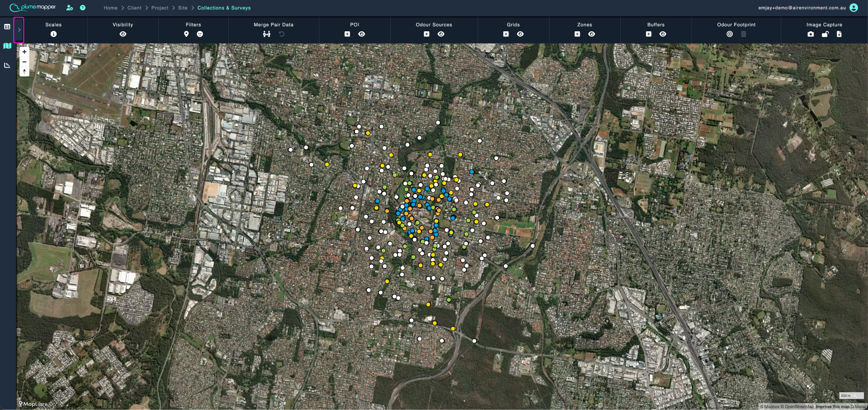Zoom out on the map
This screenshot has width=868, height=410.
tap(25, 62)
